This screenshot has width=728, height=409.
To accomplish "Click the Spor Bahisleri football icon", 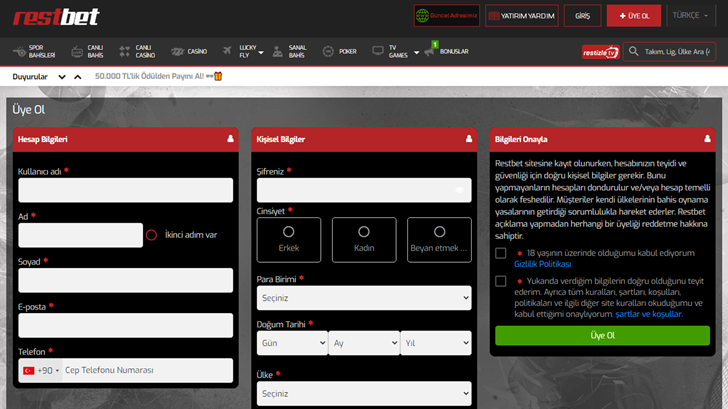I will click(20, 52).
